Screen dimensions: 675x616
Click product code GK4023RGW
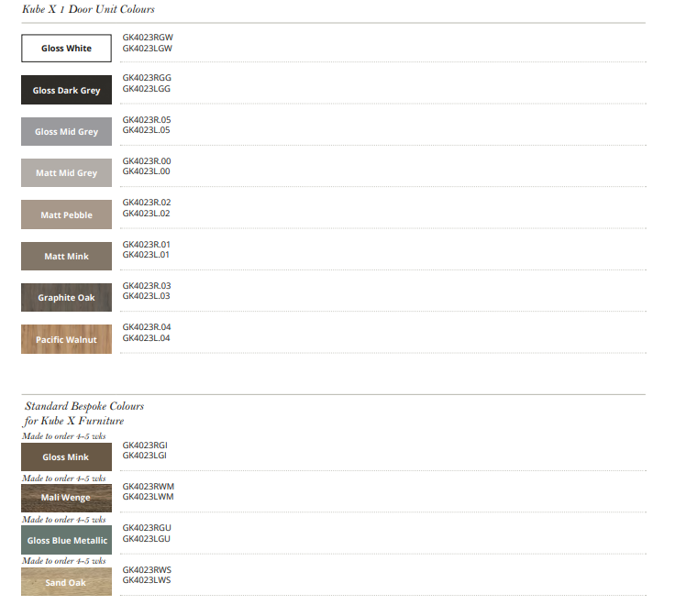click(148, 38)
